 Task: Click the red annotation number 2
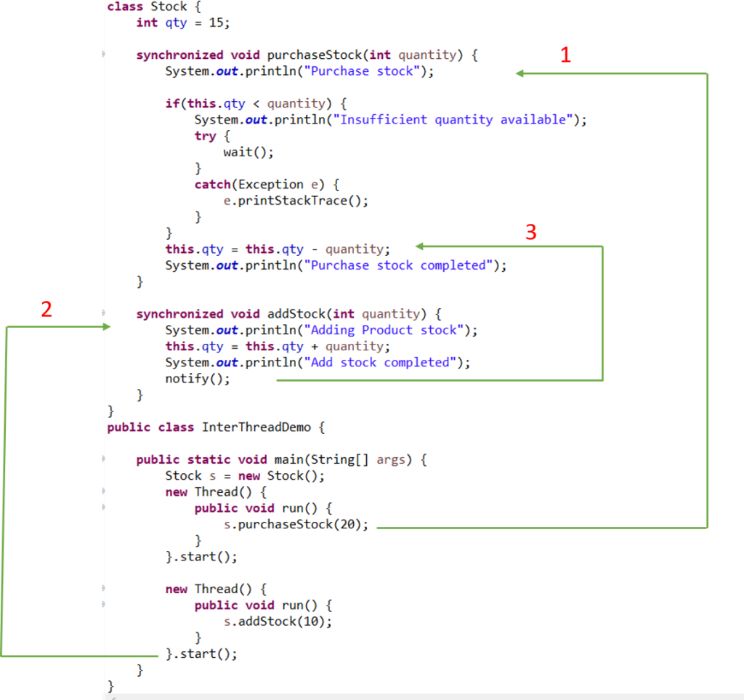pos(46,310)
